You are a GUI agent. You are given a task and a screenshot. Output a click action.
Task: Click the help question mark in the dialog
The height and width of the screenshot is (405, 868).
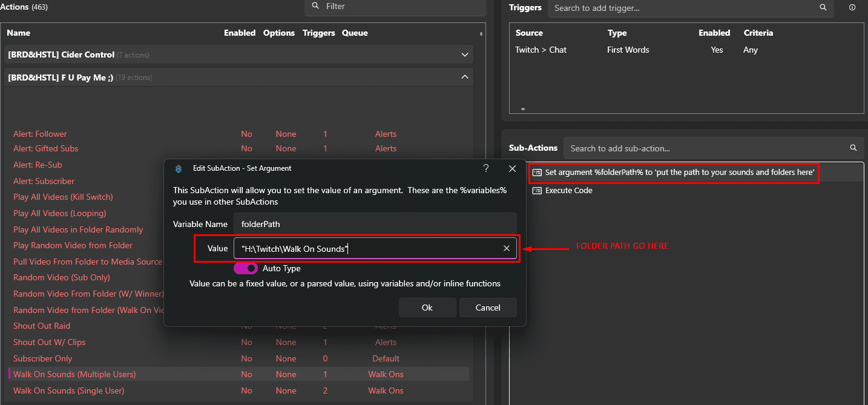tap(485, 168)
